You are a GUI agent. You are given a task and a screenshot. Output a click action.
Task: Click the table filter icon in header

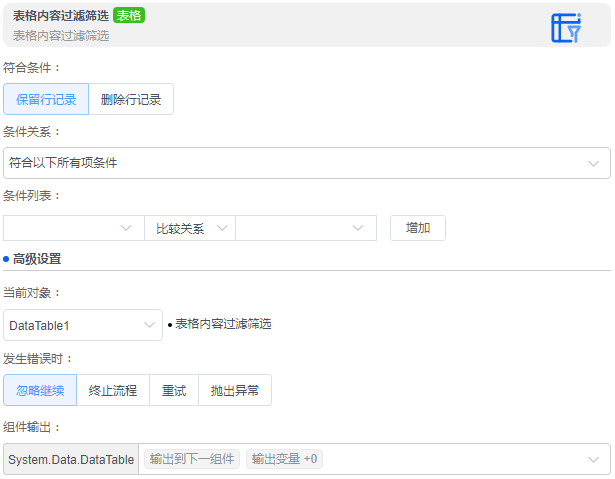pyautogui.click(x=566, y=27)
